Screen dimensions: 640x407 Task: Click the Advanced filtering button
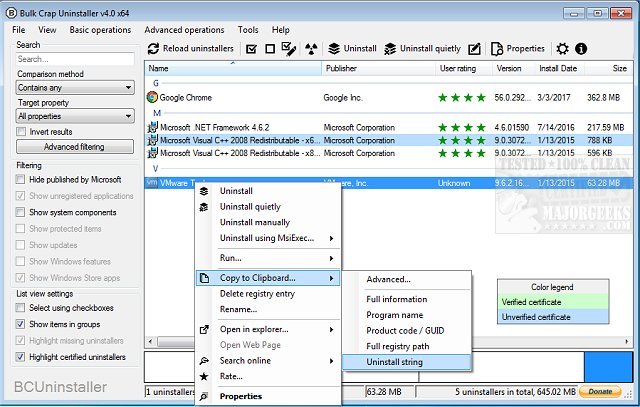point(75,147)
